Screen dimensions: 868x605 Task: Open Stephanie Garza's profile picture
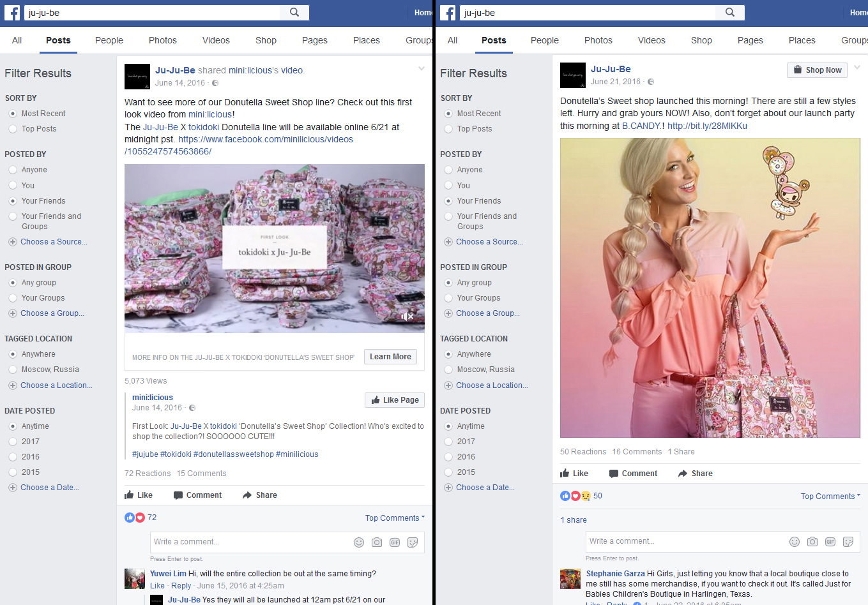(x=570, y=579)
